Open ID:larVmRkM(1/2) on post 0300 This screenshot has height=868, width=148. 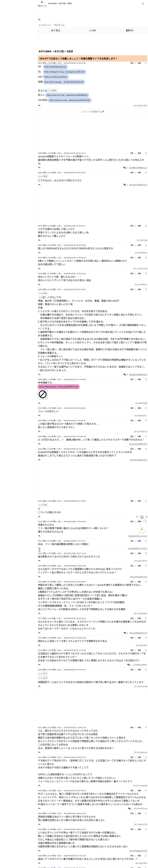(138, 185)
